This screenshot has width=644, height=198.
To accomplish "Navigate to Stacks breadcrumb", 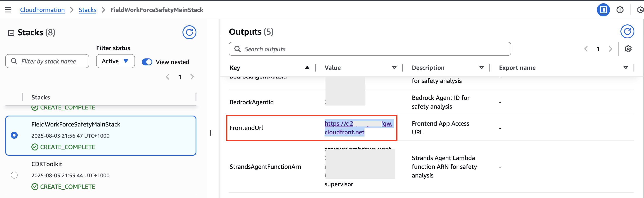I will pyautogui.click(x=87, y=10).
